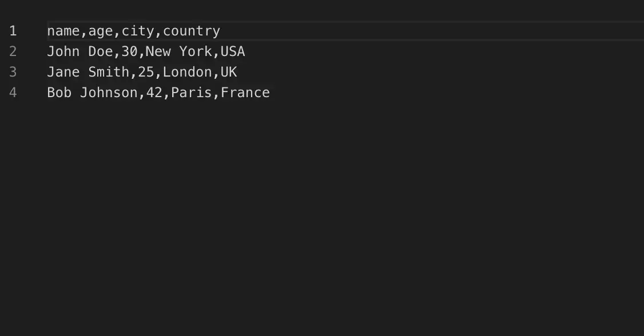
Task: Click on the surname "Smith"
Action: coord(109,72)
